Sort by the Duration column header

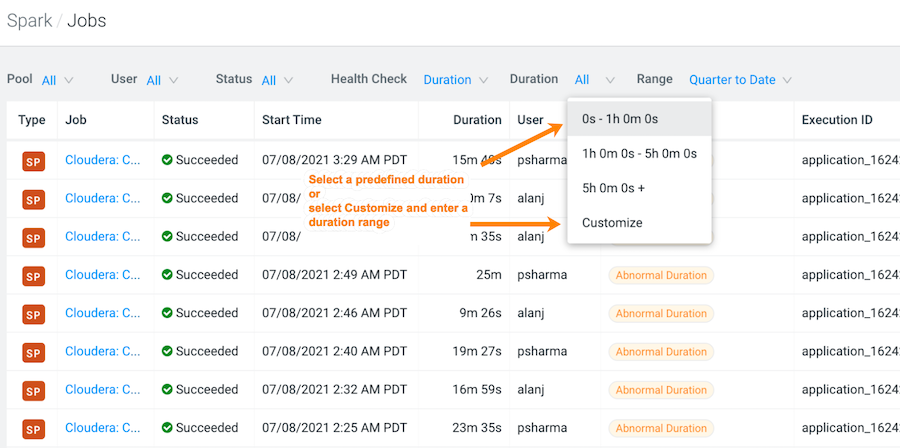[x=478, y=120]
